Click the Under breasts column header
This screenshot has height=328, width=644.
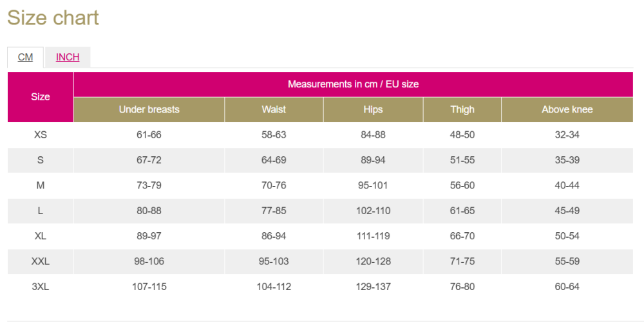click(149, 109)
